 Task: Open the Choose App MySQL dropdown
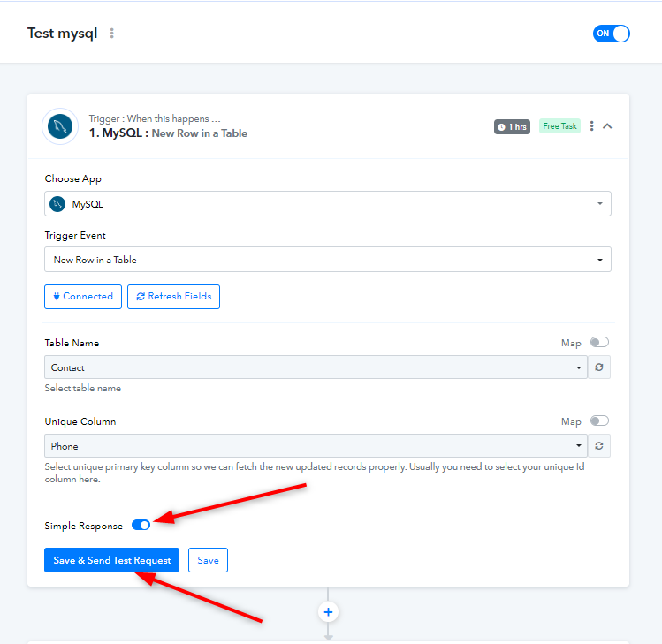pos(328,204)
